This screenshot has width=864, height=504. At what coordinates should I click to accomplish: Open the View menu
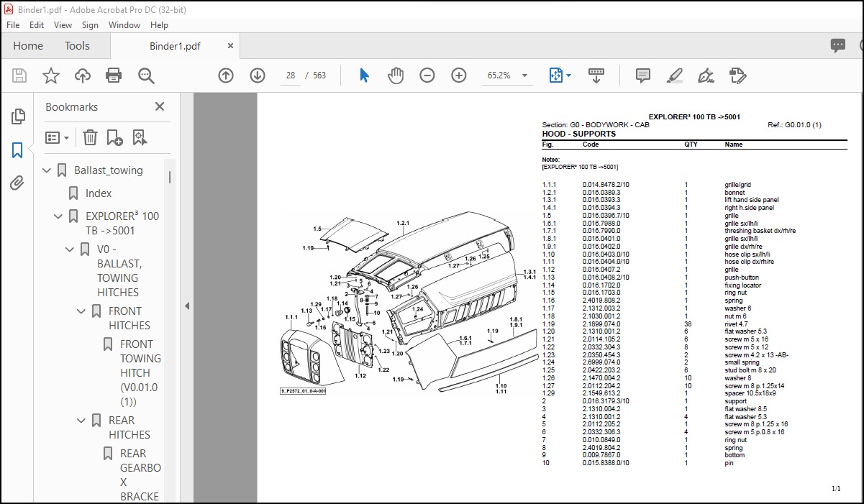point(63,24)
